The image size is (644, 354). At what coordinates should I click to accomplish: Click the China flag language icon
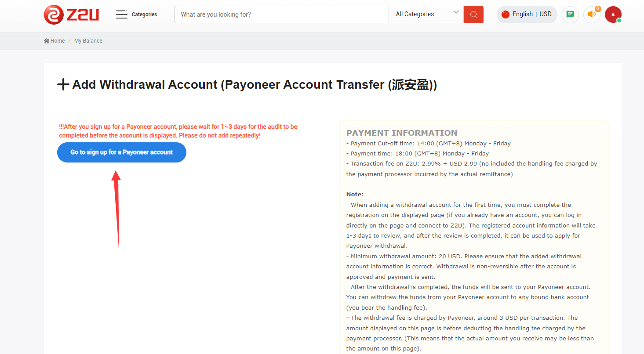[x=506, y=14]
